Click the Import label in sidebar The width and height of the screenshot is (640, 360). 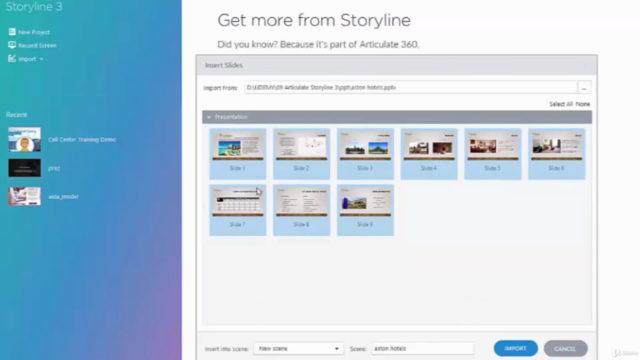27,59
